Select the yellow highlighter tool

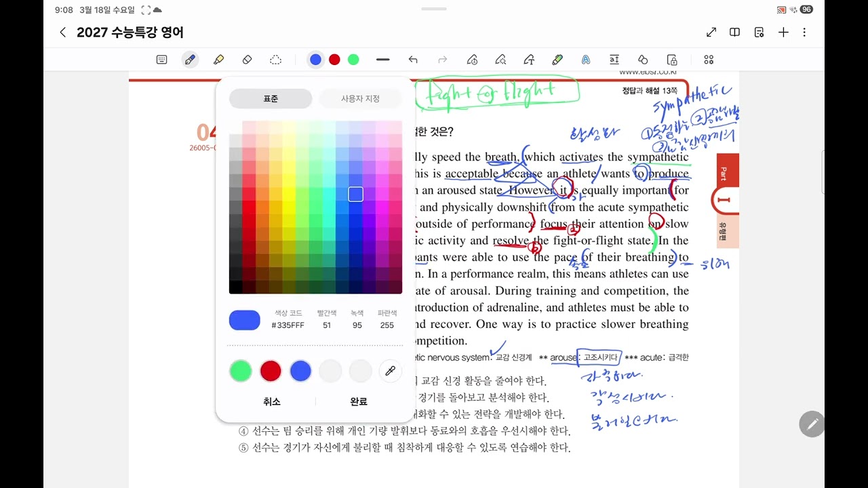(218, 60)
